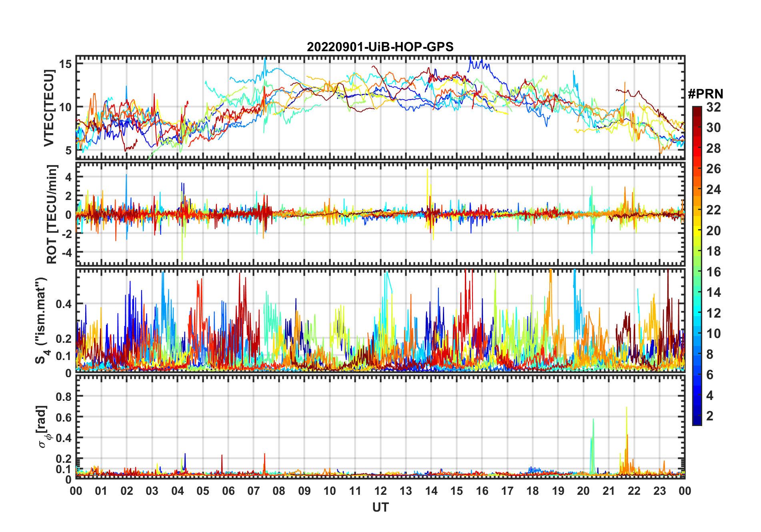Click hour tick 11 on UT axis
Screen dimensions: 761x532
[x=355, y=491]
